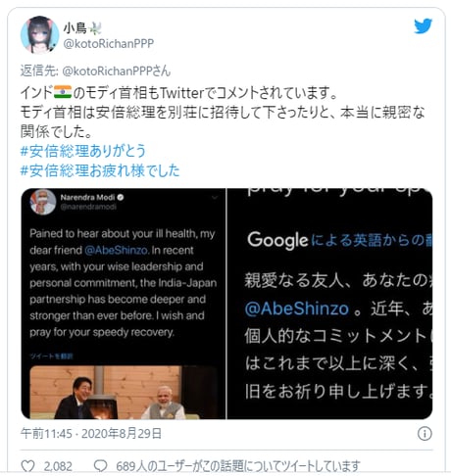451x476 pixels.
Task: Open hashtag #安倍総理お疲れ様でした
Action: [100, 170]
